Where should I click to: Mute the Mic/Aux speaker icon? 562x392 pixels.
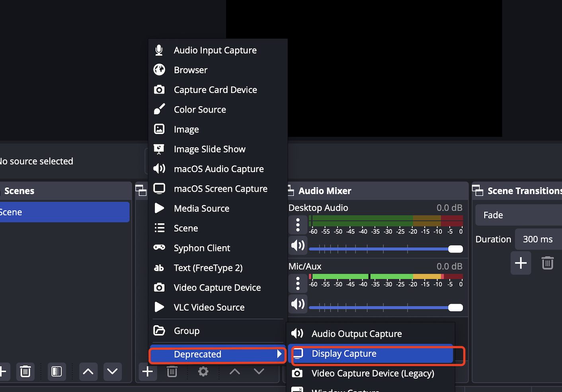coord(298,304)
